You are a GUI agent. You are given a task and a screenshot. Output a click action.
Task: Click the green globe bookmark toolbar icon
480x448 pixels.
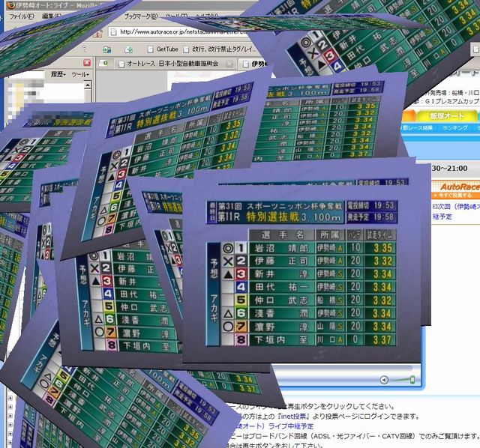tap(106, 49)
